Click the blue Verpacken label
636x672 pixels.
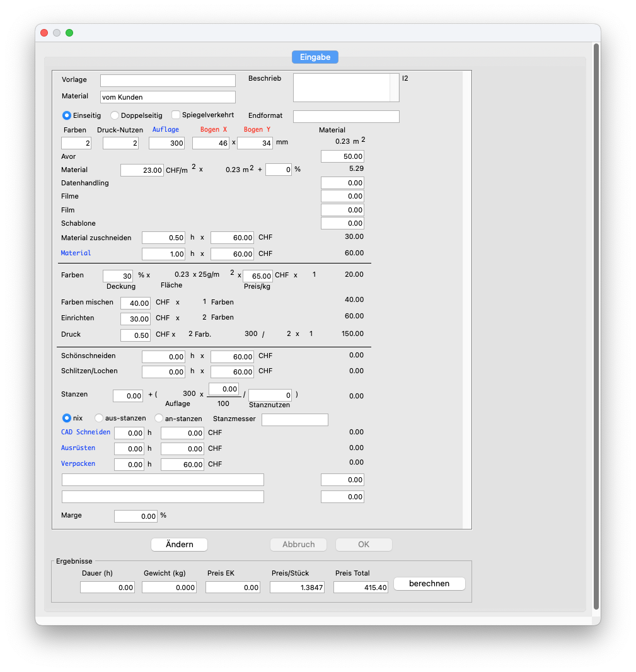(x=78, y=463)
